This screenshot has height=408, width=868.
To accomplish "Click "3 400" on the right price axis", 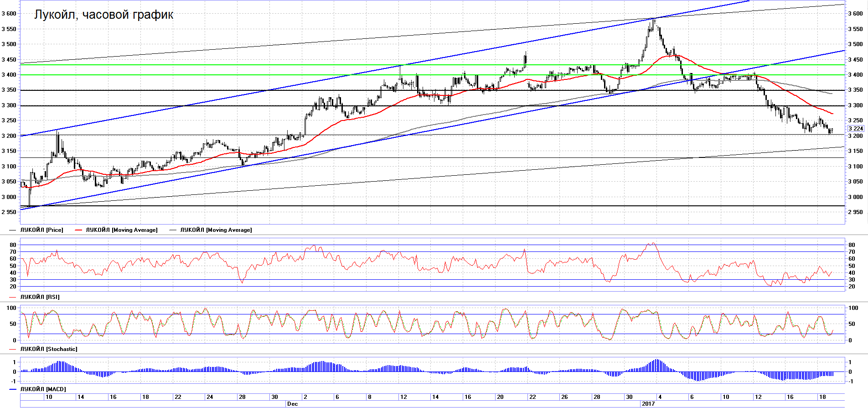I will [855, 75].
